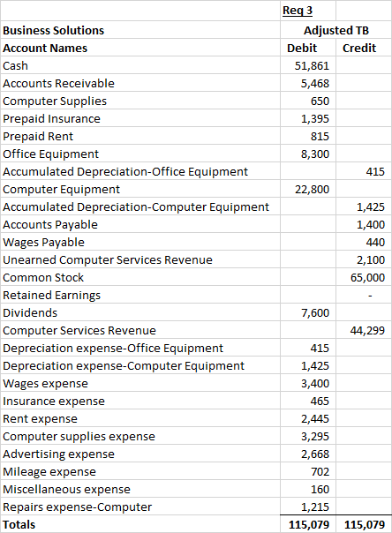Select revenue credit 44,299
The height and width of the screenshot is (533, 392).
[367, 331]
